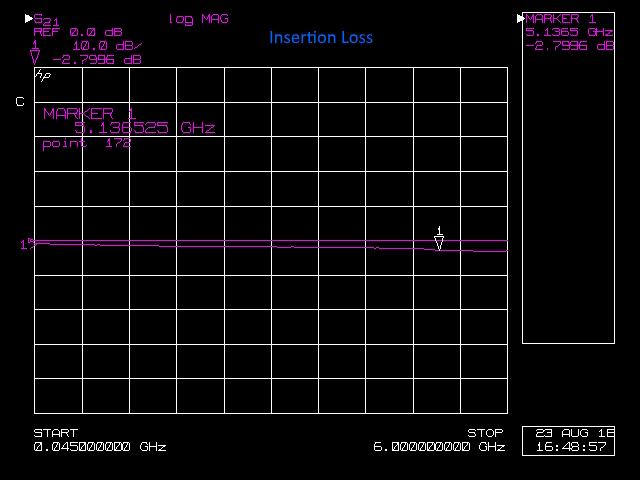Click the reference level arrow at left edge

click(28, 243)
